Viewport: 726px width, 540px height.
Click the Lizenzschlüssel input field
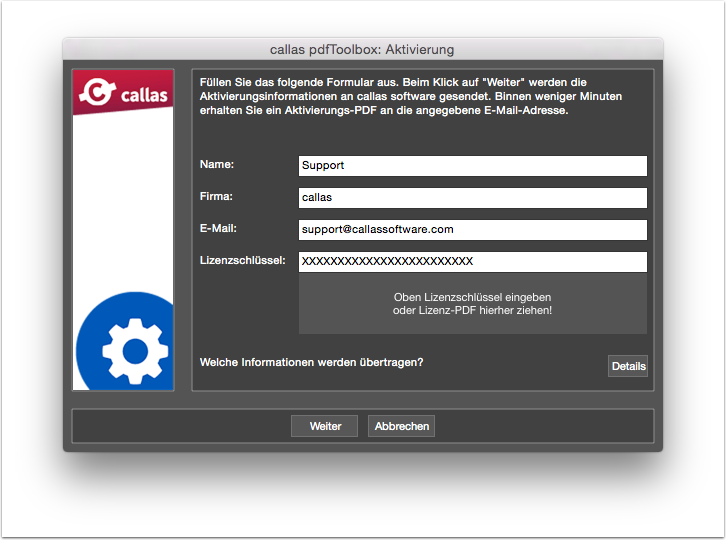pyautogui.click(x=473, y=262)
